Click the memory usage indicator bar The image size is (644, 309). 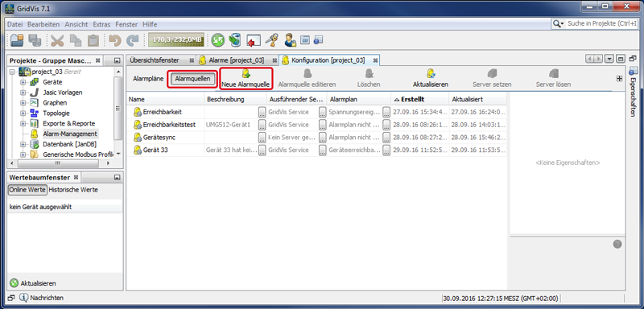(x=176, y=39)
